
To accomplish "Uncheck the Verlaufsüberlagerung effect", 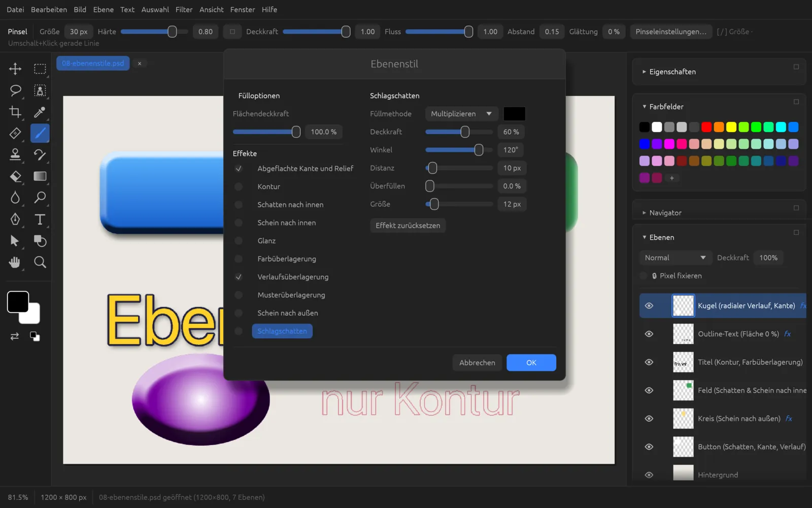I will 239,277.
